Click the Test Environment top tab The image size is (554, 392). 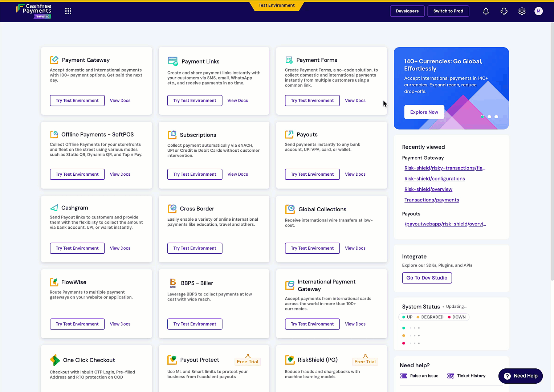[277, 5]
